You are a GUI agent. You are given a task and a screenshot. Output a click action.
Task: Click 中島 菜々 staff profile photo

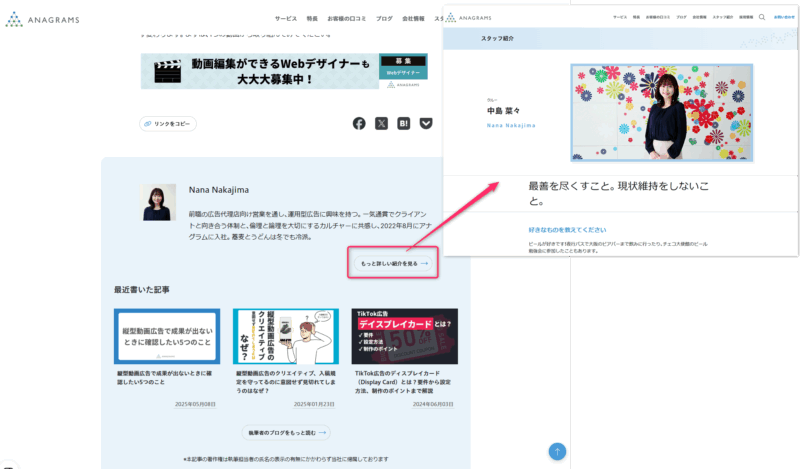[x=662, y=113]
